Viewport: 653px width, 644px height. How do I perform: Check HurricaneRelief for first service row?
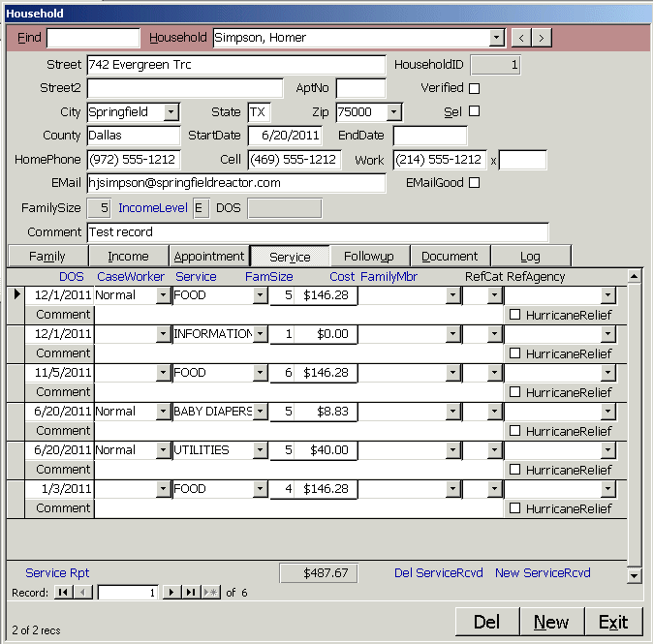(515, 315)
